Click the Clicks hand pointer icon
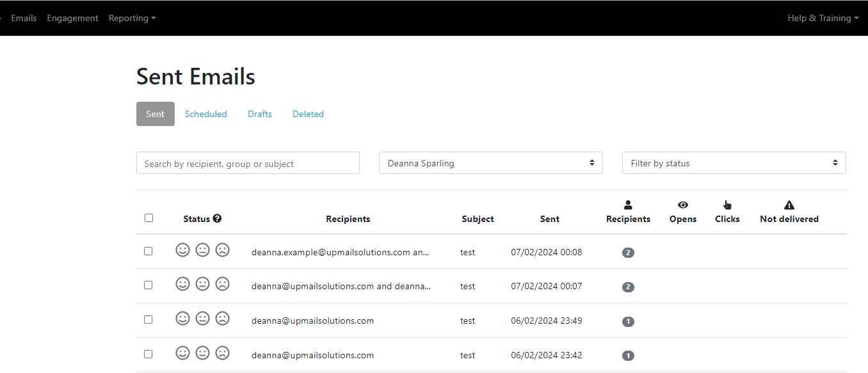 click(727, 205)
